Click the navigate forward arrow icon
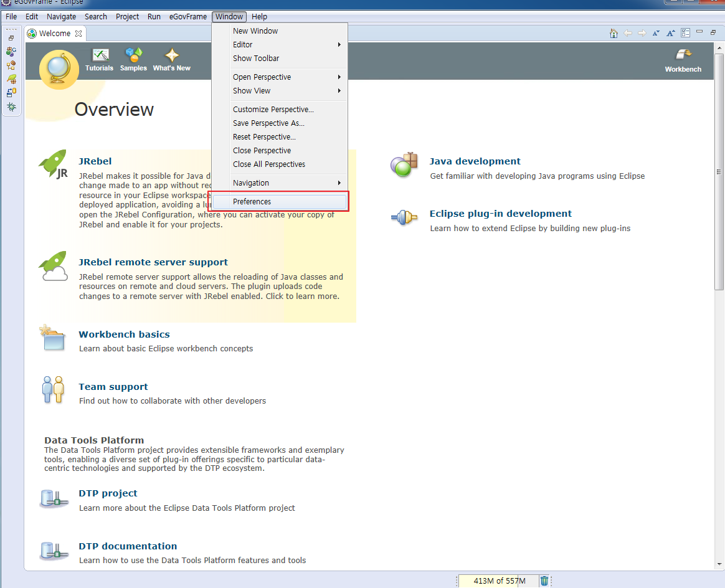This screenshot has width=725, height=588. 642,33
